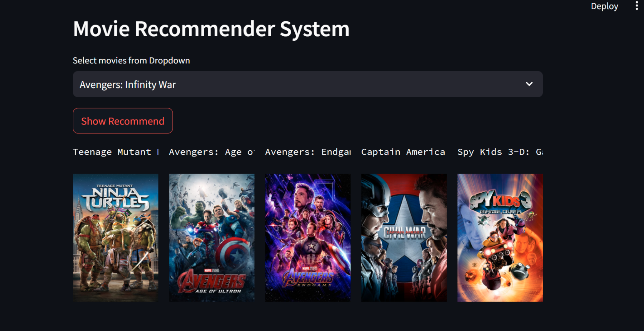Expand the movie dropdown chevron arrow
This screenshot has width=644, height=331.
pos(529,84)
